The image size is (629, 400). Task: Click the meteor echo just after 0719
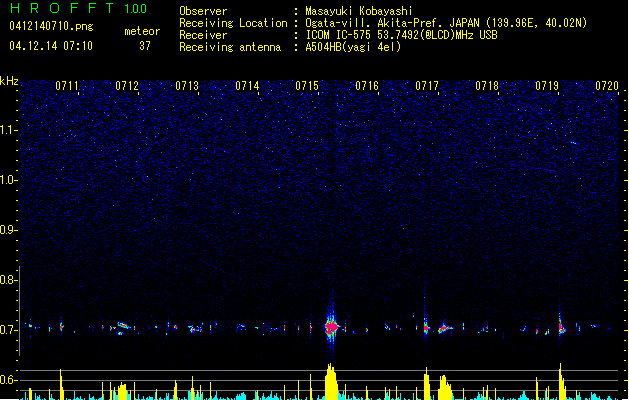click(x=562, y=327)
